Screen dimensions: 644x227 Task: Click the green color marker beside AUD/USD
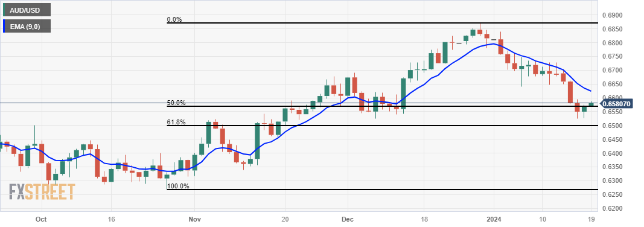point(4,10)
